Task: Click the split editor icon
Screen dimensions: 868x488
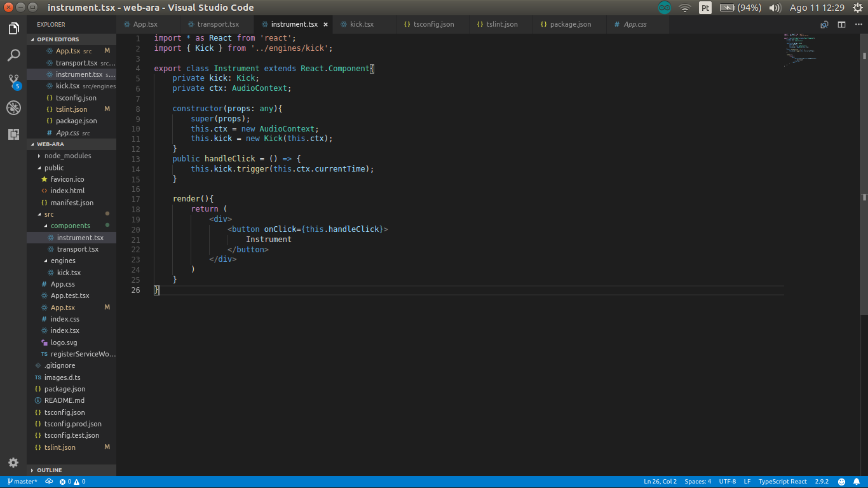Action: (841, 25)
